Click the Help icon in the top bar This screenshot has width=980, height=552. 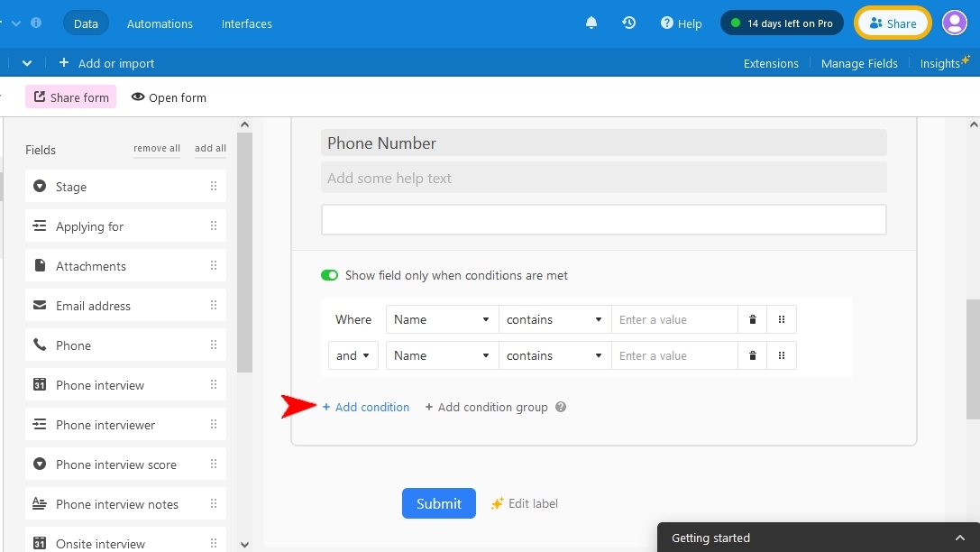pos(665,23)
